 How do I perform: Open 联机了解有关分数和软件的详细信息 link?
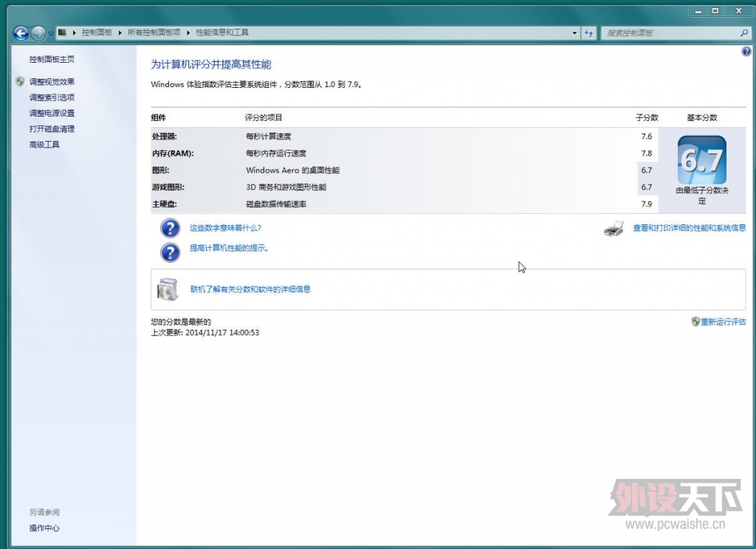[x=250, y=289]
